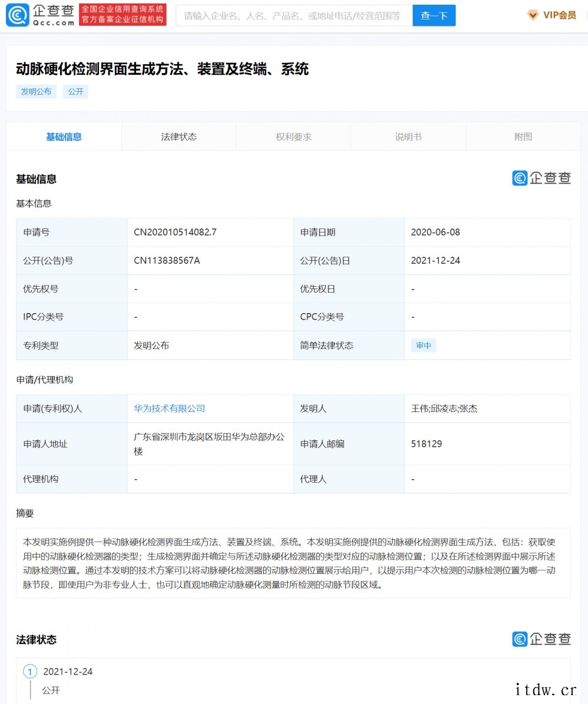Click the 申请号 label cell
The height and width of the screenshot is (704, 588).
[72, 232]
